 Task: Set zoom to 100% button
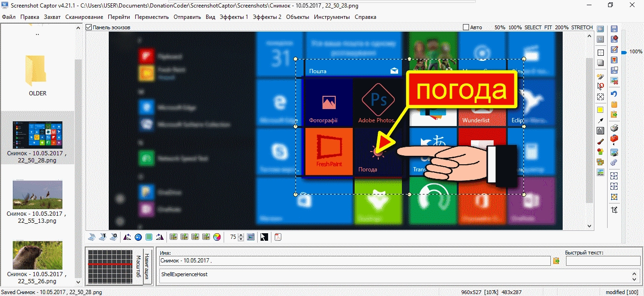pos(515,27)
